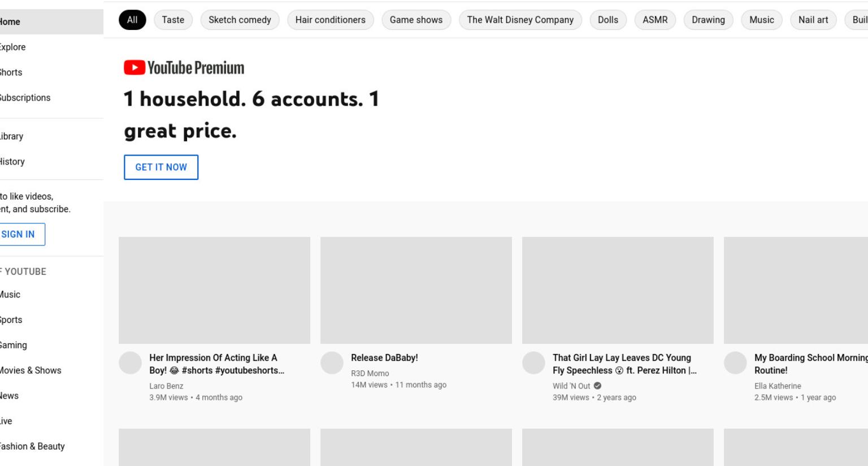Open R3D Momo channel avatar
868x466 pixels.
pyautogui.click(x=332, y=363)
